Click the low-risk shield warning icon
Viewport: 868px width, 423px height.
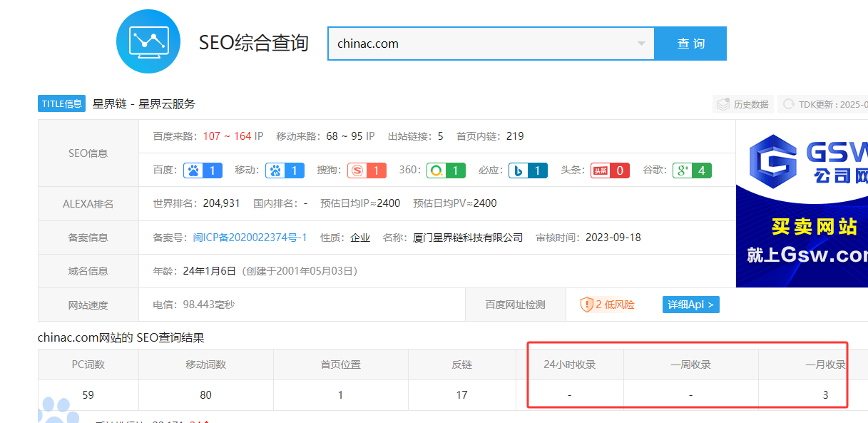click(x=586, y=305)
